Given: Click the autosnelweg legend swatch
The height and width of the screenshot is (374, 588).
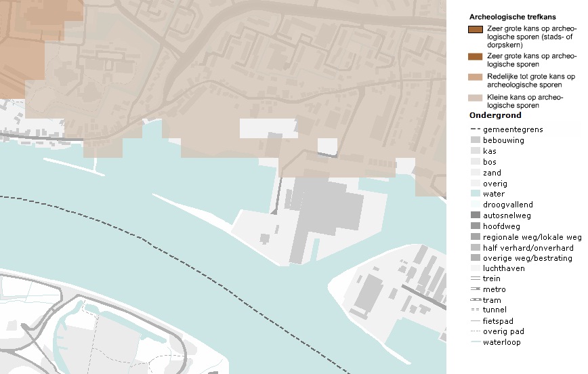Looking at the screenshot, I should coord(475,215).
